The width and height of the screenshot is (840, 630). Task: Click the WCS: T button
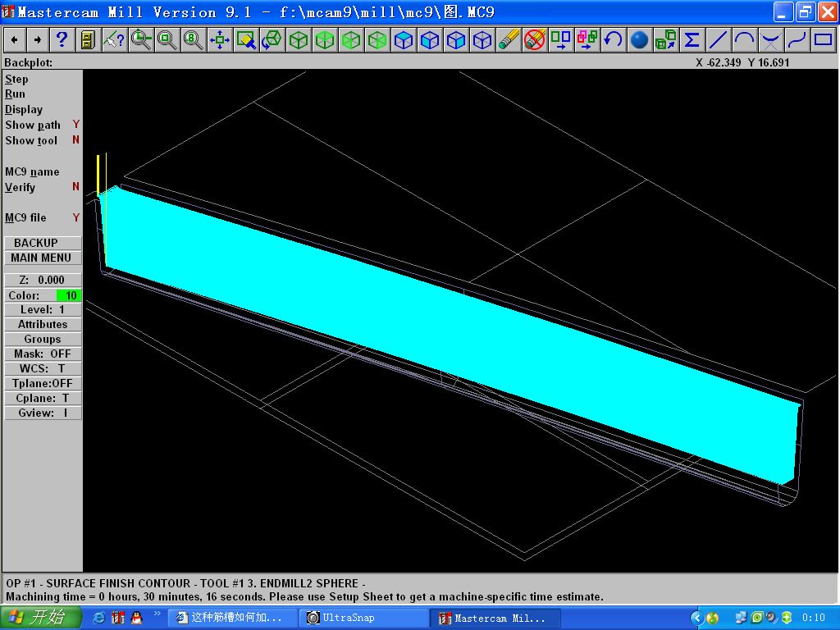pos(43,368)
